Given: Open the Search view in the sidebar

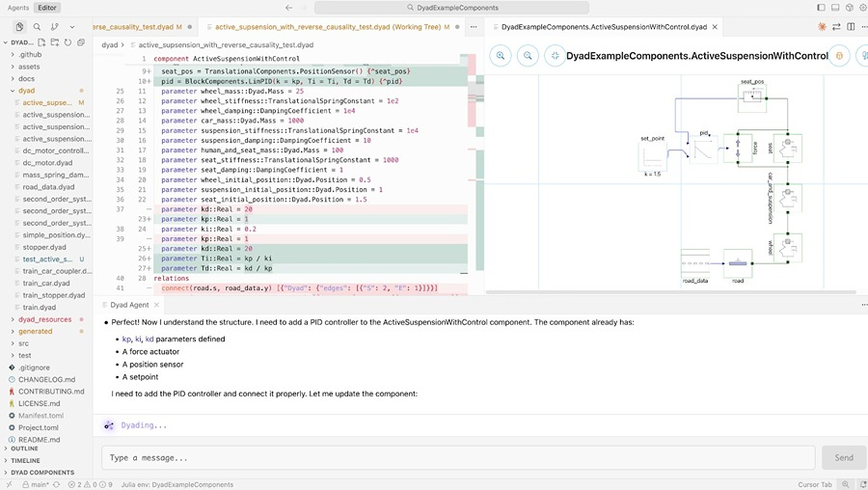Looking at the screenshot, I should [x=37, y=27].
